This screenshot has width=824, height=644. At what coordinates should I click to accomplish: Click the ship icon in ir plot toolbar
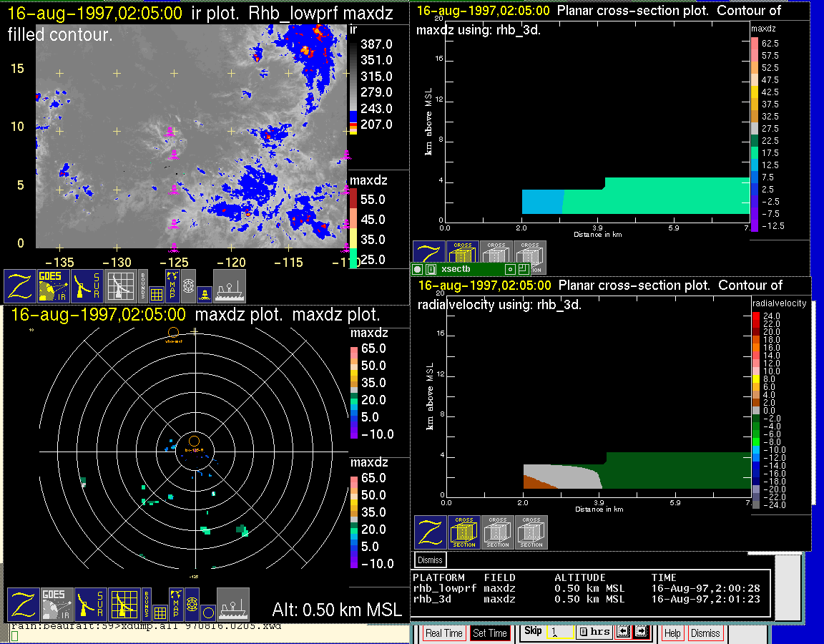pos(230,286)
